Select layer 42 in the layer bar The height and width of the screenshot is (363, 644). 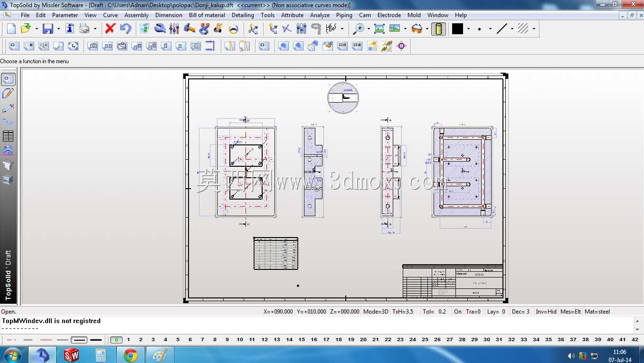(635, 340)
